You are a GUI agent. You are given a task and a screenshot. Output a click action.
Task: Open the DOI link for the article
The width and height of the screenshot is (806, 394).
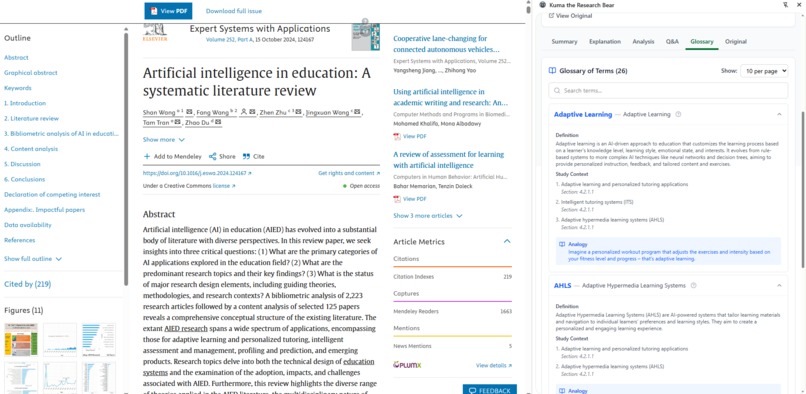(197, 173)
